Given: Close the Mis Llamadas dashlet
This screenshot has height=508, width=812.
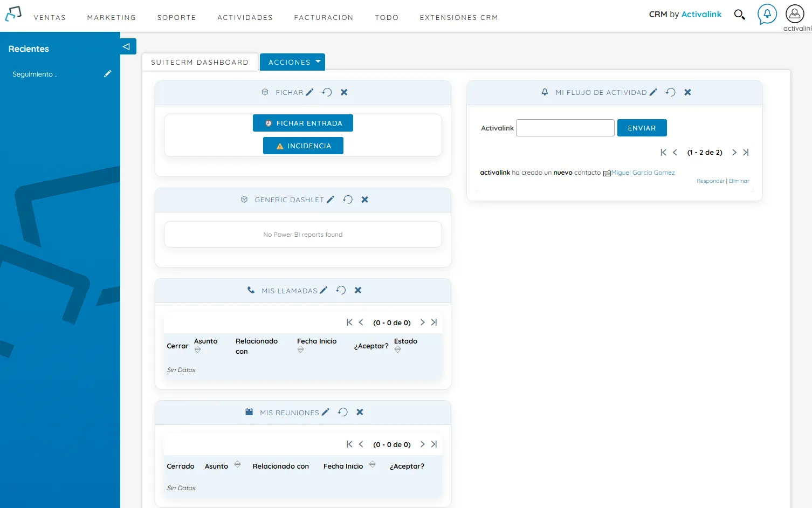Looking at the screenshot, I should pos(358,290).
